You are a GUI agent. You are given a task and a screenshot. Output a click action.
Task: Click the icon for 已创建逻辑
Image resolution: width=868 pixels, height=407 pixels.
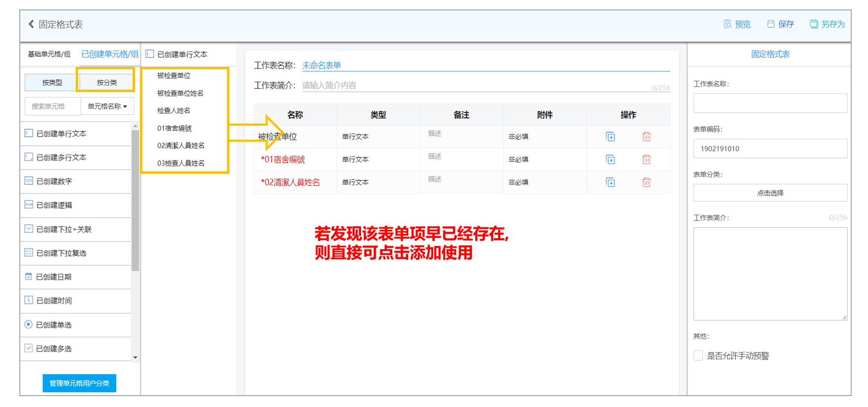click(29, 204)
